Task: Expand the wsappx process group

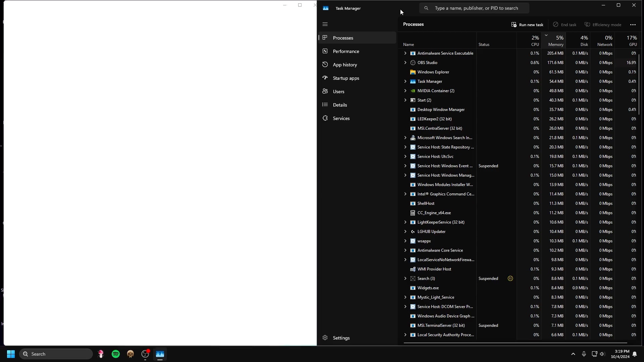Action: click(405, 241)
